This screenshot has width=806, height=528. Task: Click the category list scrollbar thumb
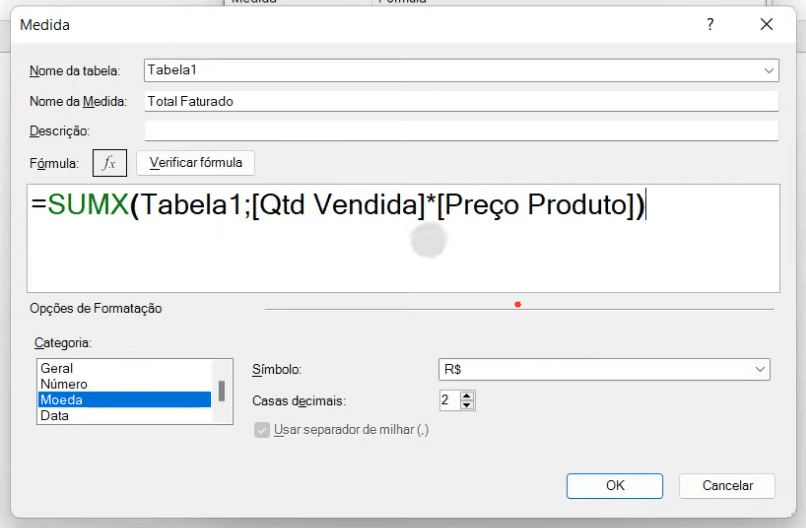pos(222,391)
